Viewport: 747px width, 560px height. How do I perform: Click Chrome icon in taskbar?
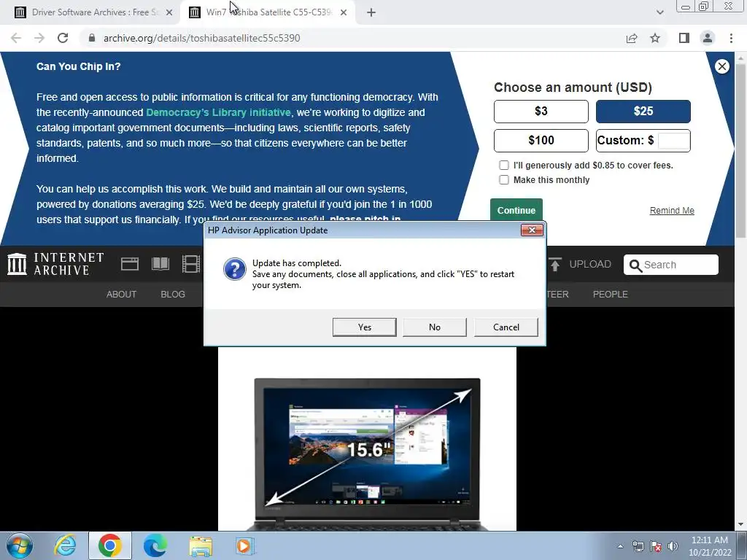pos(110,545)
